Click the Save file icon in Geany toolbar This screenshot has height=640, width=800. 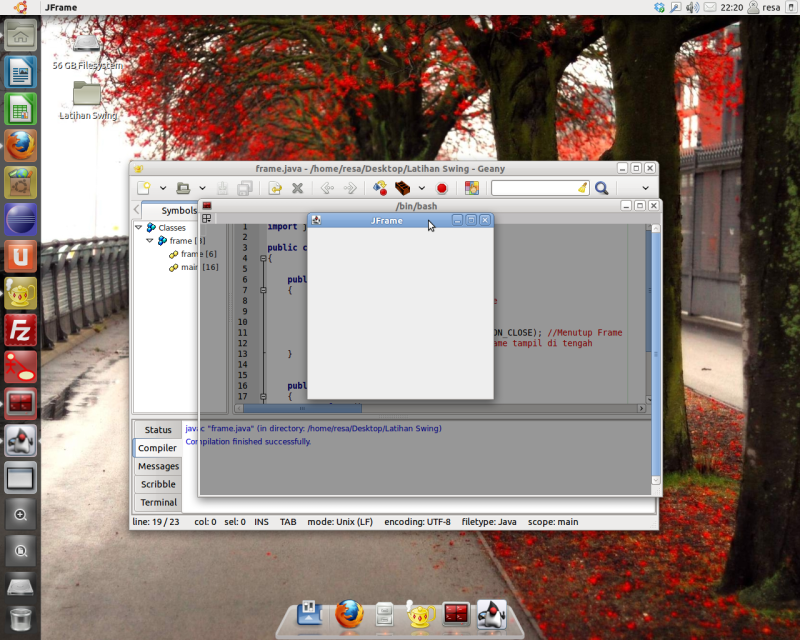click(x=222, y=188)
